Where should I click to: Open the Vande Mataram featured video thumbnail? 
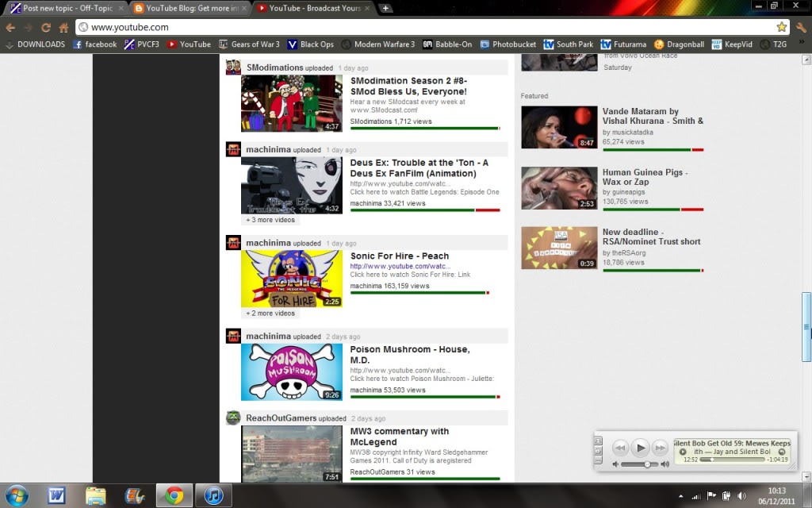tap(559, 128)
